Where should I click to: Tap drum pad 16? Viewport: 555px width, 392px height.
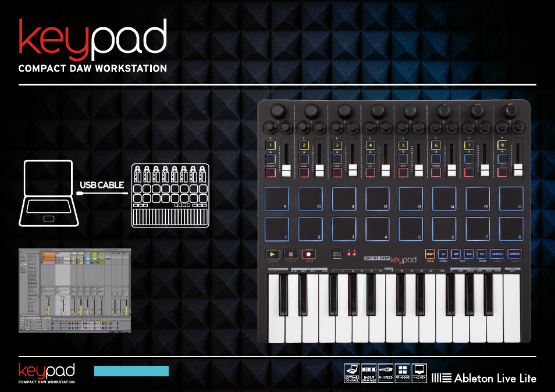click(x=511, y=199)
